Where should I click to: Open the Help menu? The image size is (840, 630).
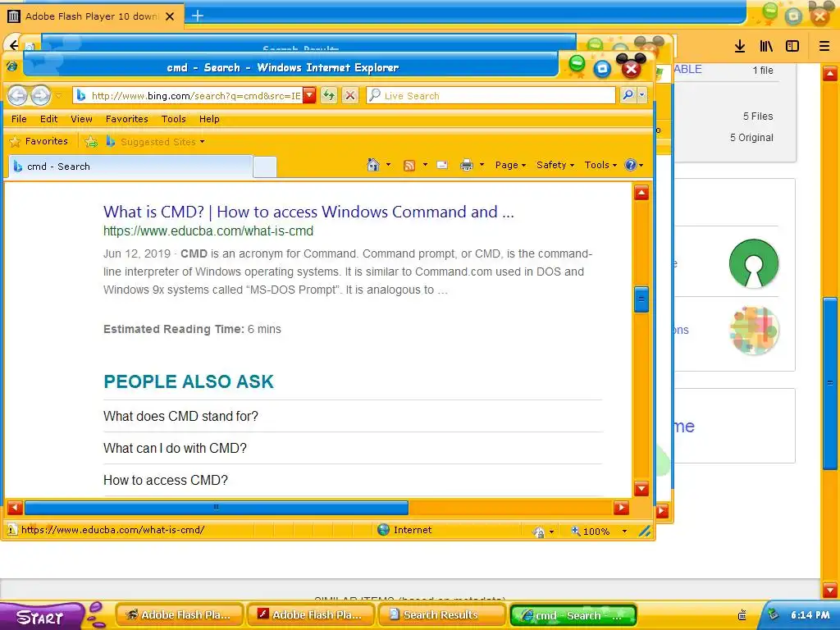(209, 119)
